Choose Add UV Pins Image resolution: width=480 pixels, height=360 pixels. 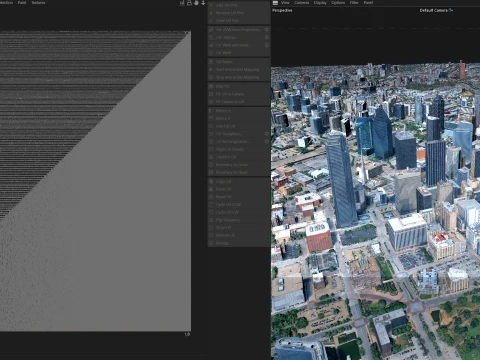click(239, 5)
